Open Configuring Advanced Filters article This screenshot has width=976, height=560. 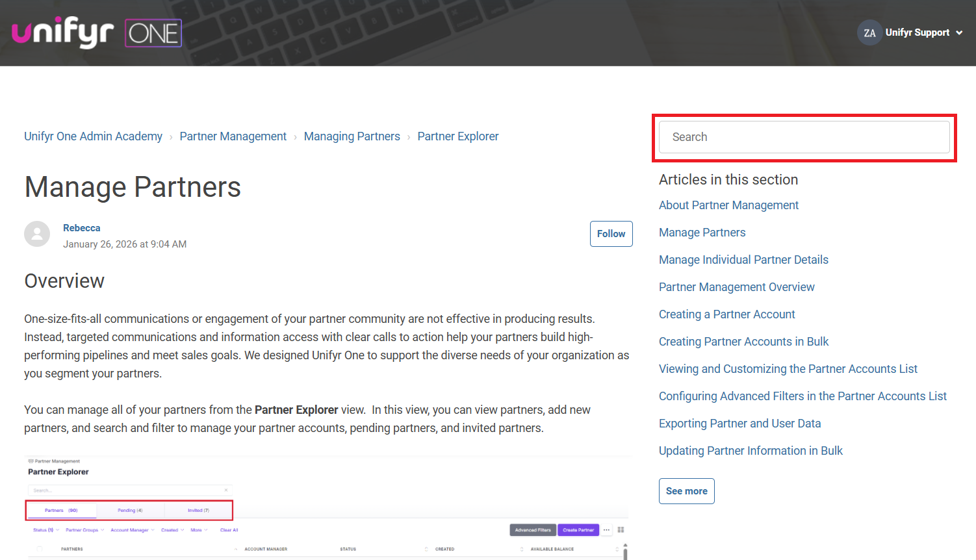pos(803,396)
